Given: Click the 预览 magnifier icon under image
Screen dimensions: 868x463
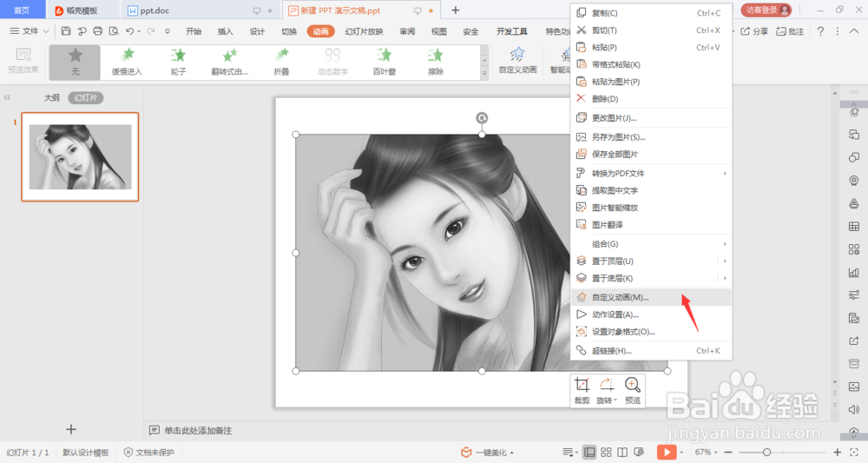Looking at the screenshot, I should point(633,390).
